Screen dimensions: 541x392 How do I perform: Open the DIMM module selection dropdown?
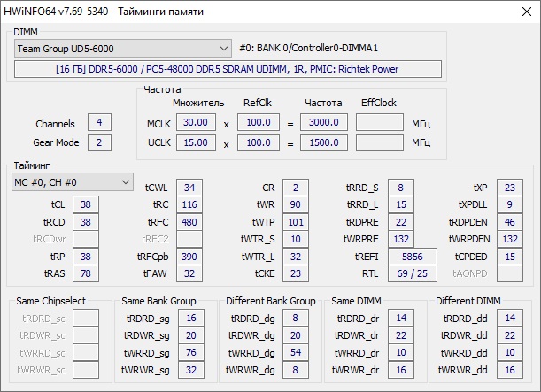123,49
